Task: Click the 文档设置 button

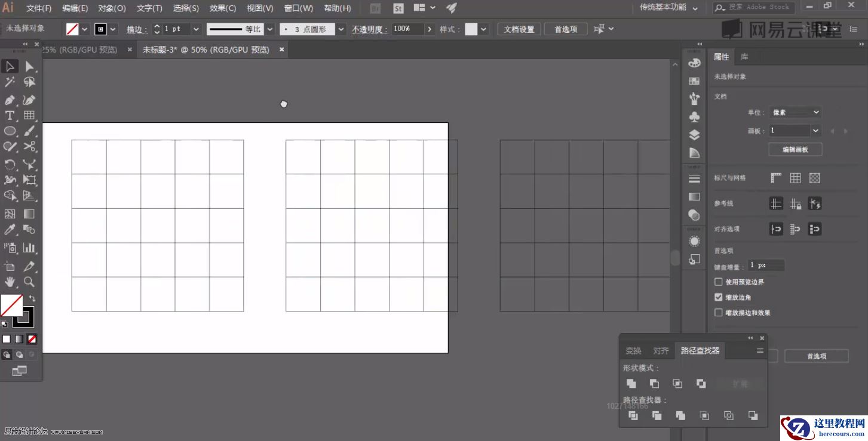Action: (x=519, y=28)
